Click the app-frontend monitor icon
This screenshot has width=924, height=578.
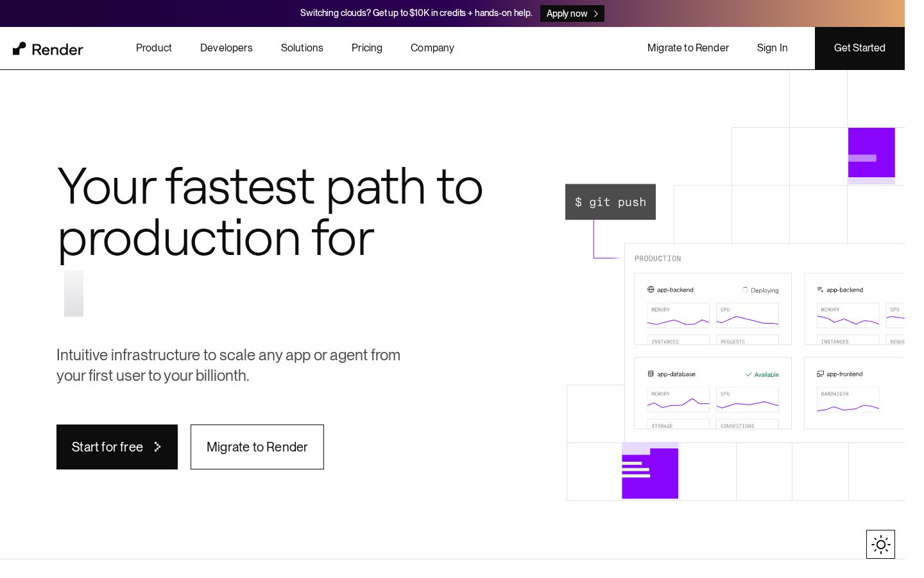click(x=820, y=374)
